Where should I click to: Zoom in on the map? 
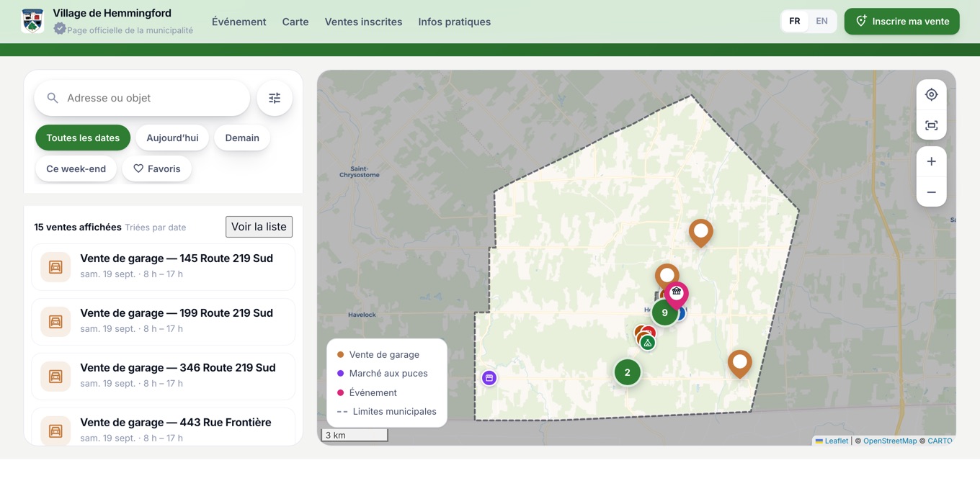[931, 161]
